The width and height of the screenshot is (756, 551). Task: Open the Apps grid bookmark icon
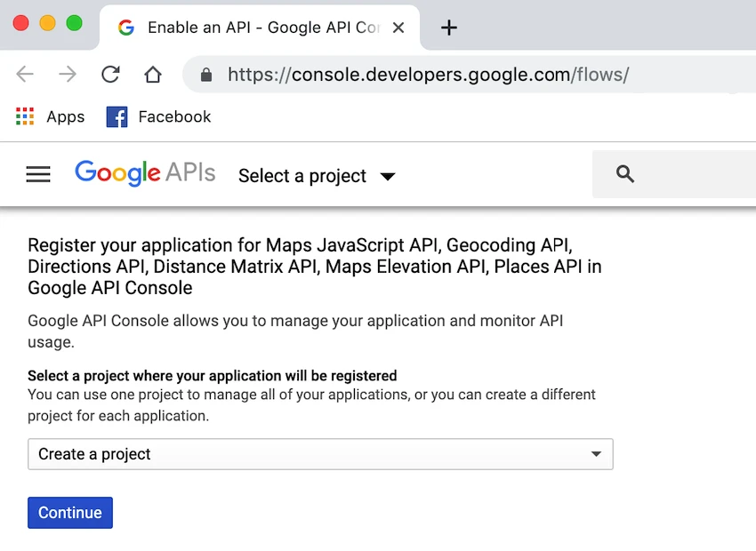point(25,116)
